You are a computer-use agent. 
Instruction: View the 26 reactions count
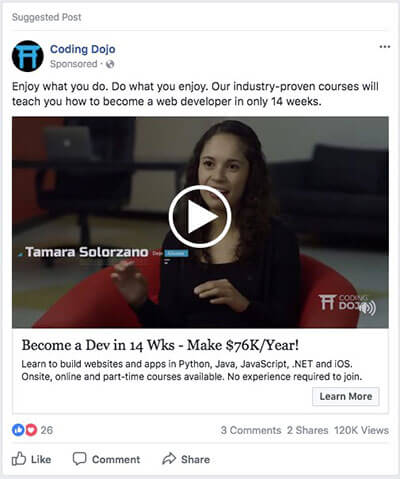[47, 430]
